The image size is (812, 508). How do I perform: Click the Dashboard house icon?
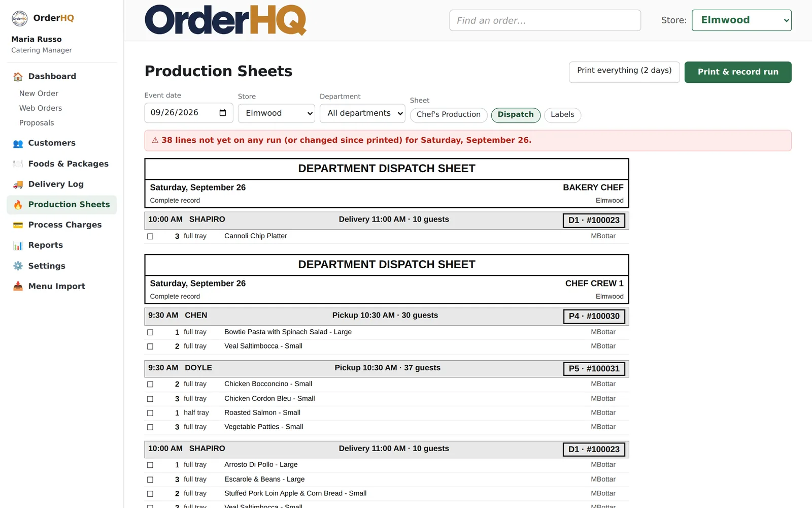(18, 77)
